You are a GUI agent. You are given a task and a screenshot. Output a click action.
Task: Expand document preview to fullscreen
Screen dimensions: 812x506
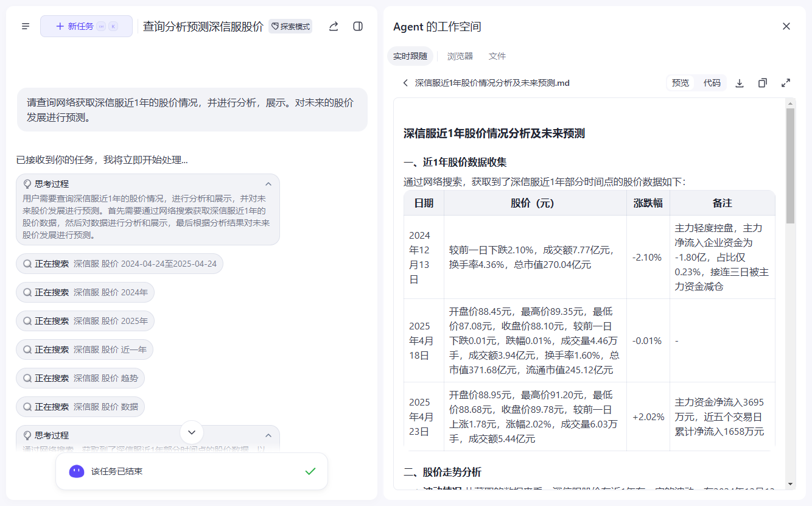[x=786, y=83]
